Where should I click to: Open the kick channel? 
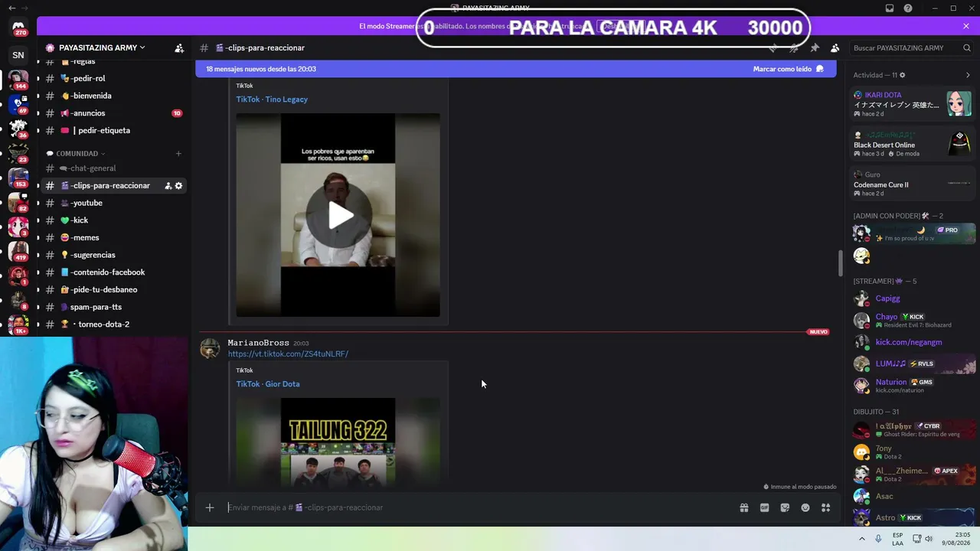pyautogui.click(x=113, y=220)
